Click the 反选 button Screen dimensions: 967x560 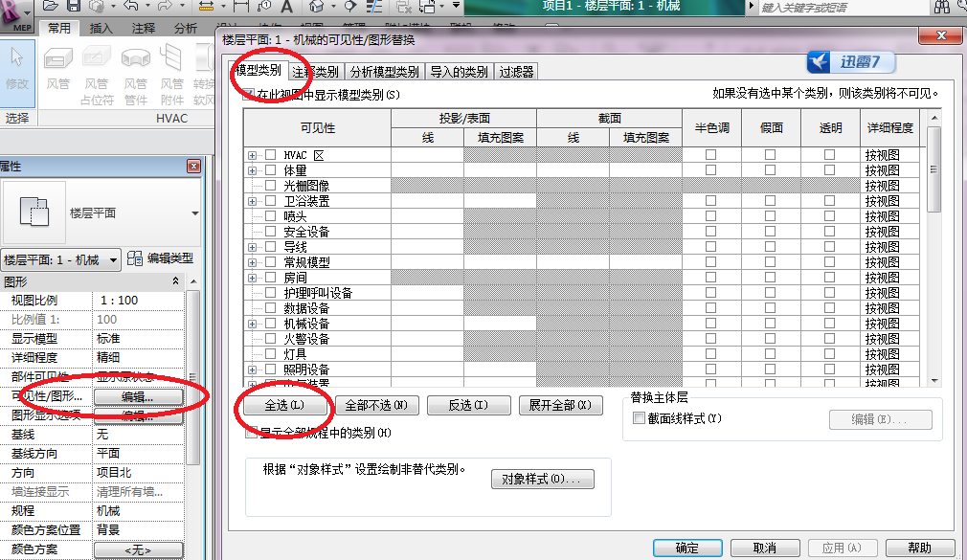(469, 405)
